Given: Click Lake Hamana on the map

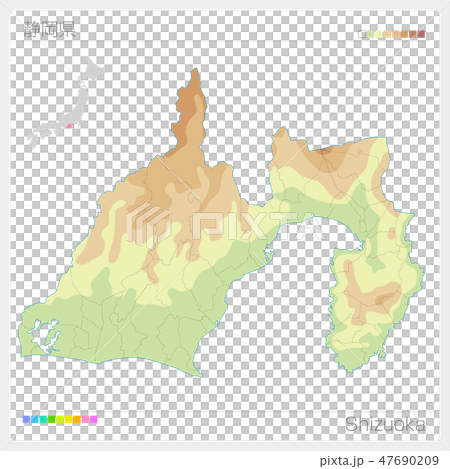Looking at the screenshot, I should tap(44, 335).
